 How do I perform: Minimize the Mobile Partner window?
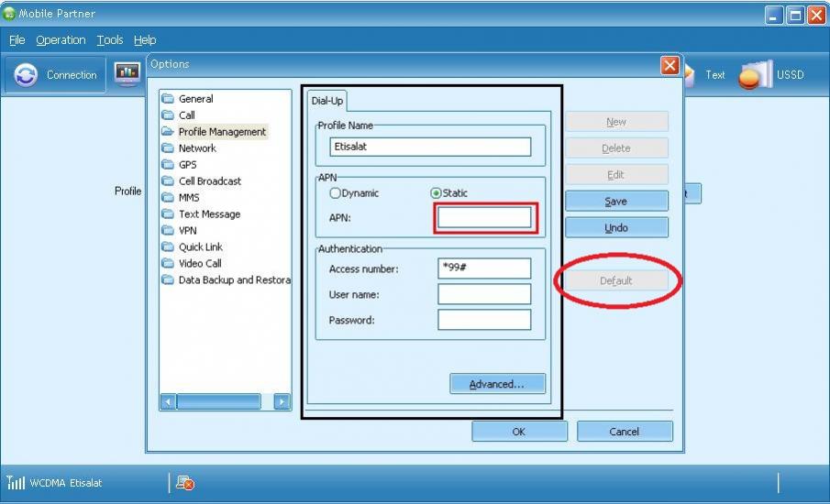pos(774,16)
